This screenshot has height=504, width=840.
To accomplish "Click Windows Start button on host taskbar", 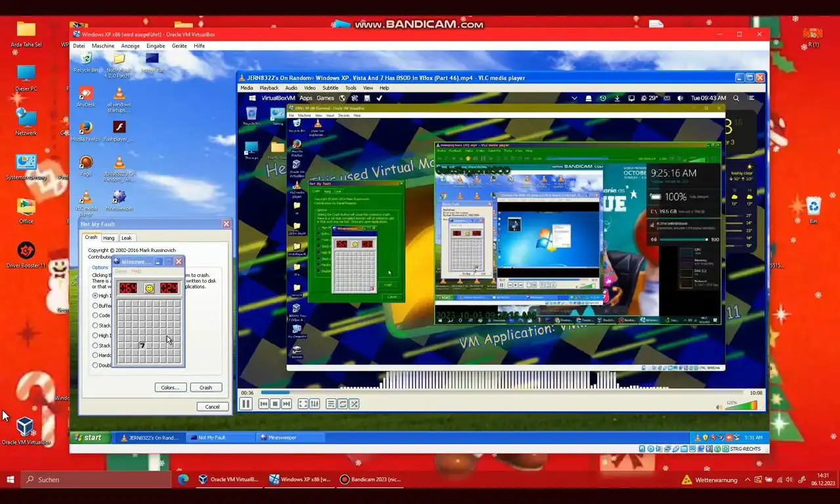I will tap(10, 480).
